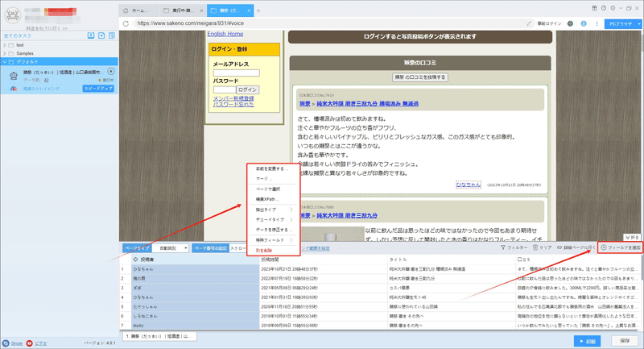
Task: Collapse the data panel with 折る button
Action: [632, 238]
